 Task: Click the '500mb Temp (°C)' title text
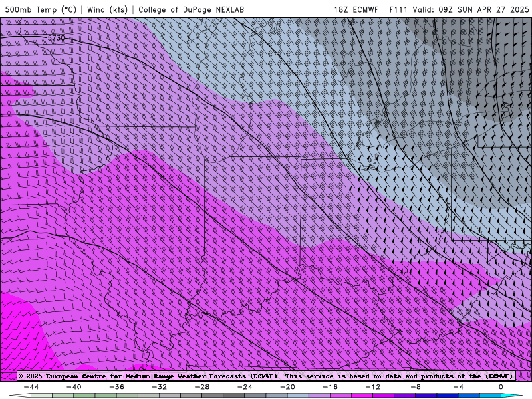[x=41, y=9]
